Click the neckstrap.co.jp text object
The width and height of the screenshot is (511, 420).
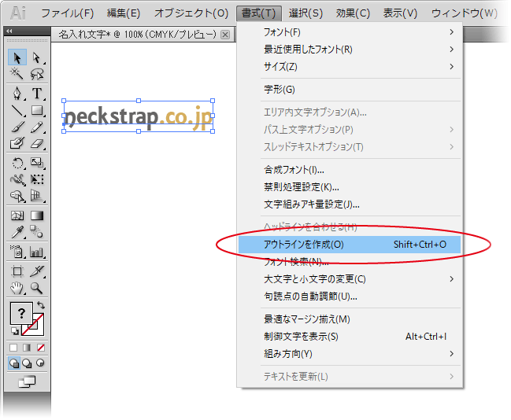pos(138,116)
